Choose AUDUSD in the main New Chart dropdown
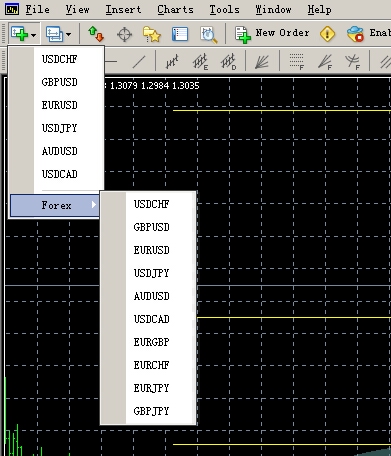 [59, 151]
